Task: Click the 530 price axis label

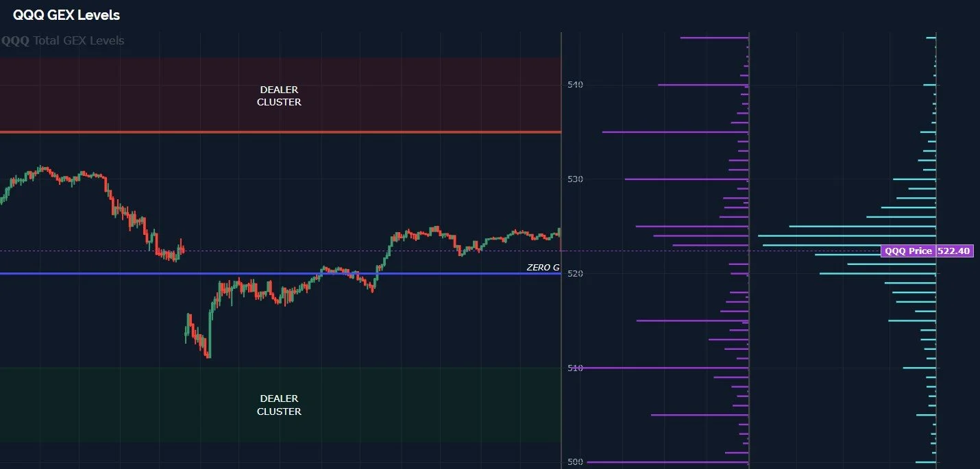Action: pyautogui.click(x=574, y=179)
